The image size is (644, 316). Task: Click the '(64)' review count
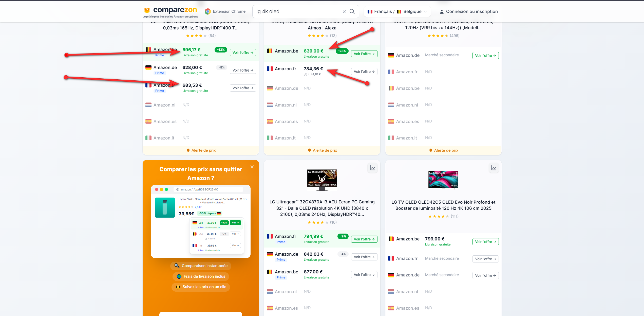pyautogui.click(x=212, y=36)
